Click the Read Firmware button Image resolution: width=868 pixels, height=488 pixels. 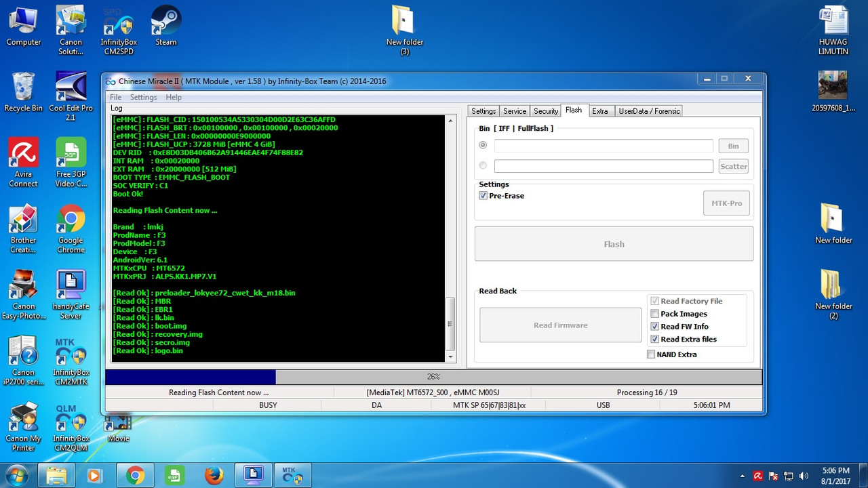tap(560, 325)
